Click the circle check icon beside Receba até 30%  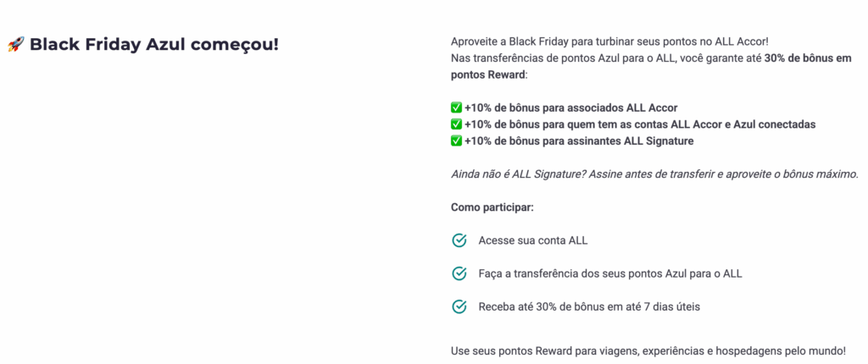click(x=459, y=306)
